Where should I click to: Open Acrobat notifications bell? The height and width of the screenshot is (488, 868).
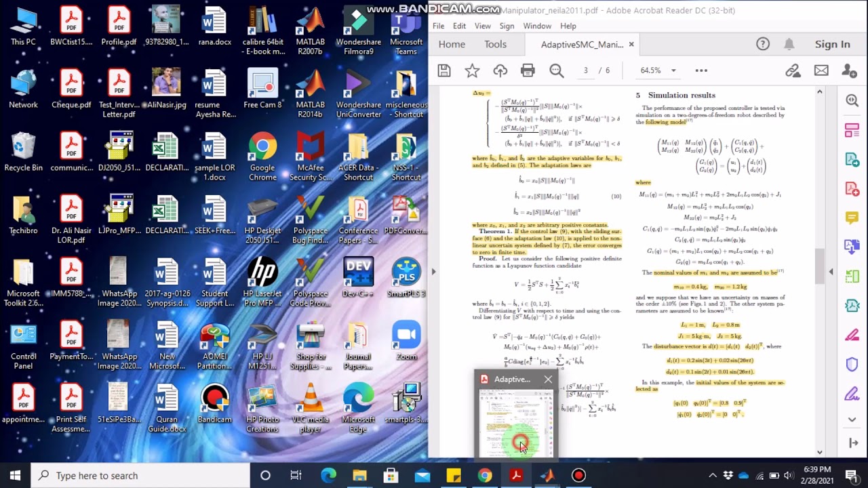point(789,44)
